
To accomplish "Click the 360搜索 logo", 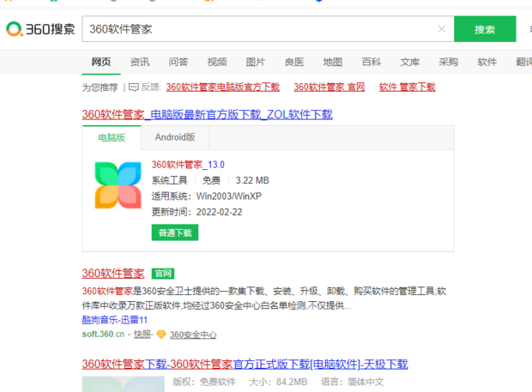I will (x=40, y=29).
